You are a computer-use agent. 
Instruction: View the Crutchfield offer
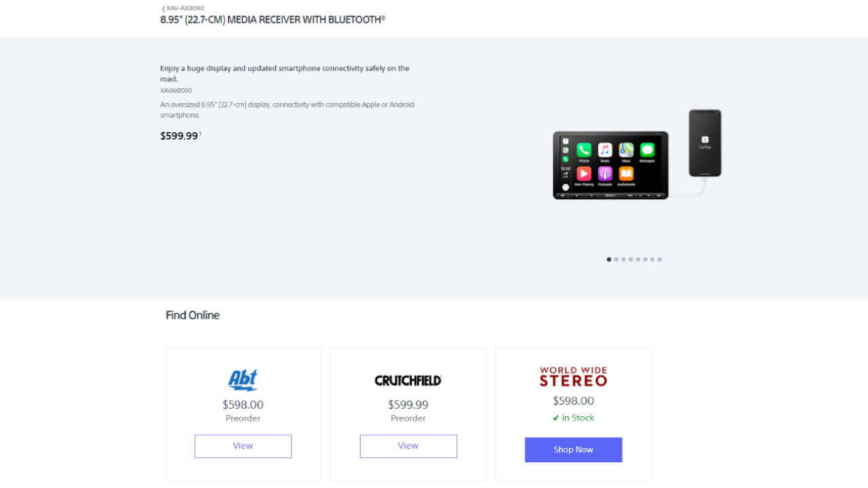pos(408,446)
